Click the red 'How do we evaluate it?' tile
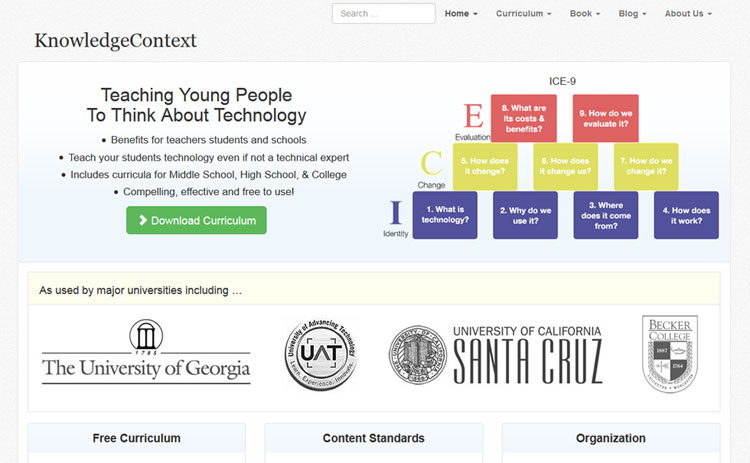The width and height of the screenshot is (750, 463). click(606, 118)
